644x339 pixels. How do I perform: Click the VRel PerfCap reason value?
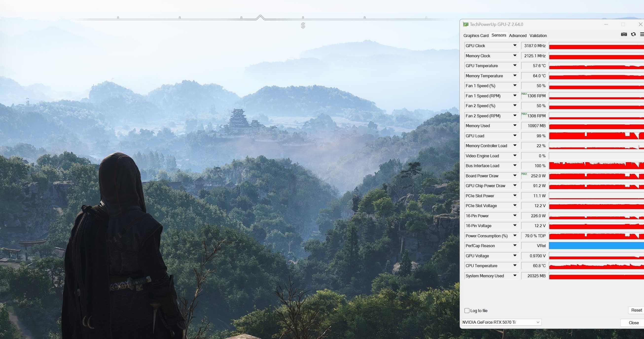tap(534, 246)
